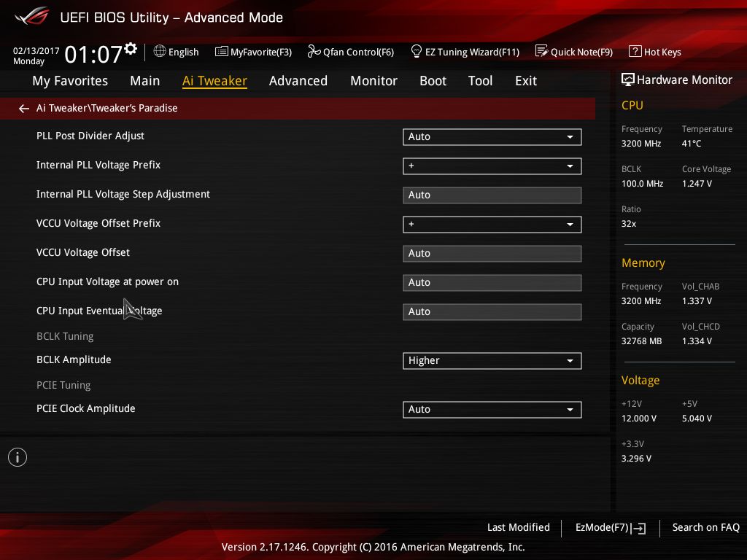Click the 01:07 clock time

[x=93, y=54]
